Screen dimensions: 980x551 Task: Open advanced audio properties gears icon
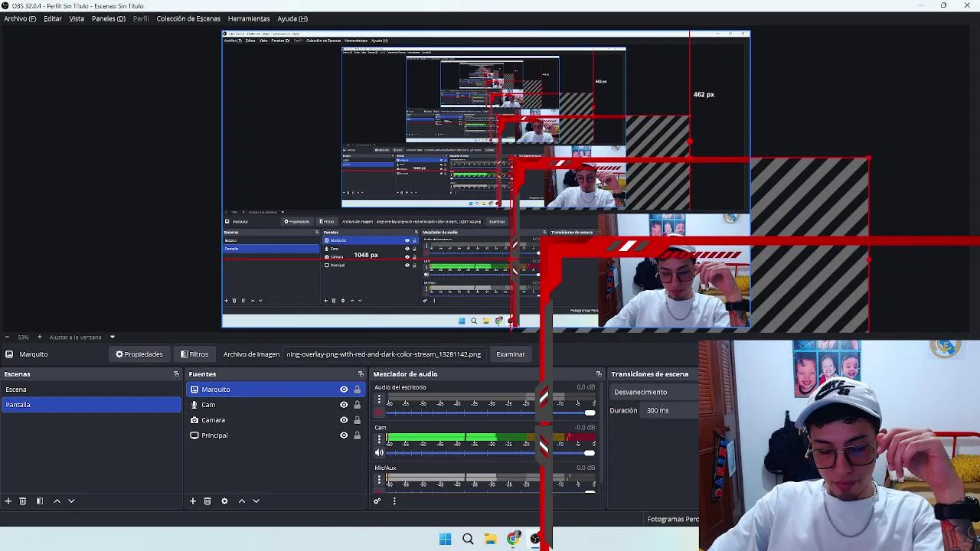pos(377,501)
